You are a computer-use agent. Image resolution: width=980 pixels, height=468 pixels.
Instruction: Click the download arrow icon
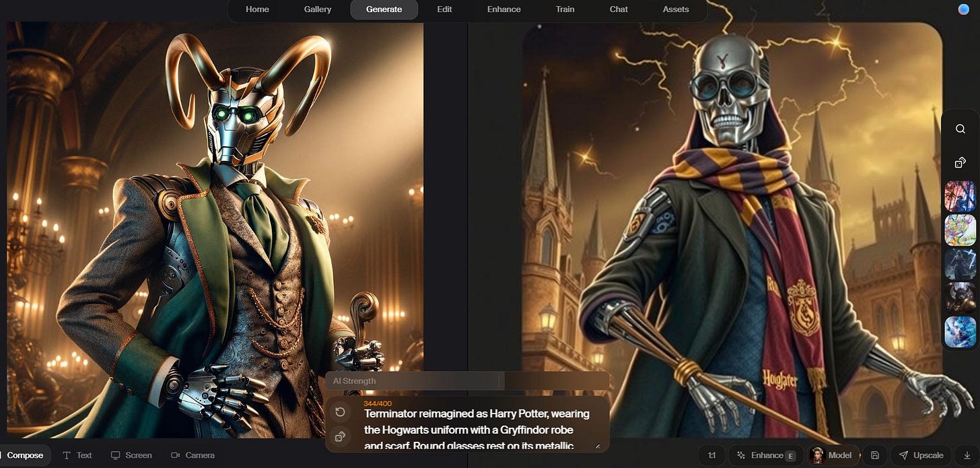coord(968,455)
